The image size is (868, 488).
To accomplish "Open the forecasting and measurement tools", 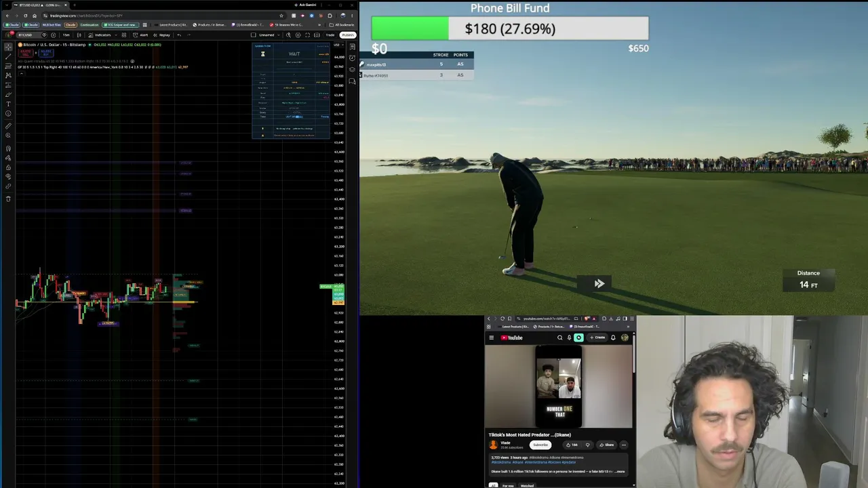I will tap(8, 85).
